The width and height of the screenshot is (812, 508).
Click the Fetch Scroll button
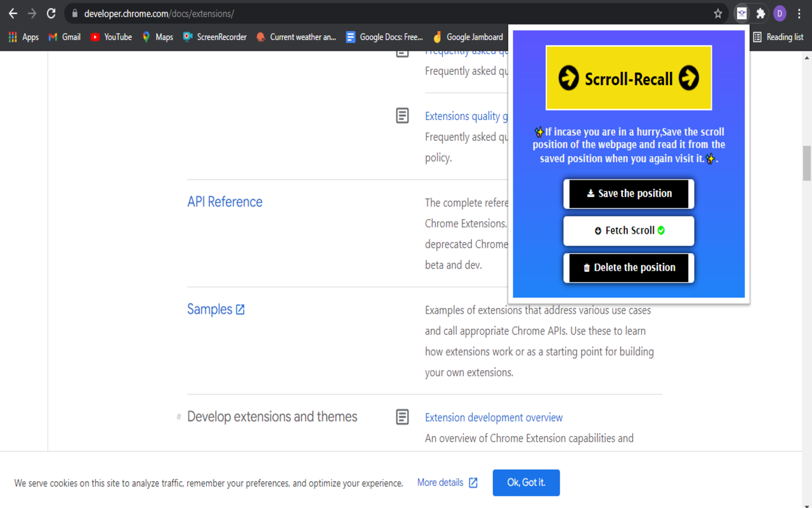pyautogui.click(x=629, y=231)
